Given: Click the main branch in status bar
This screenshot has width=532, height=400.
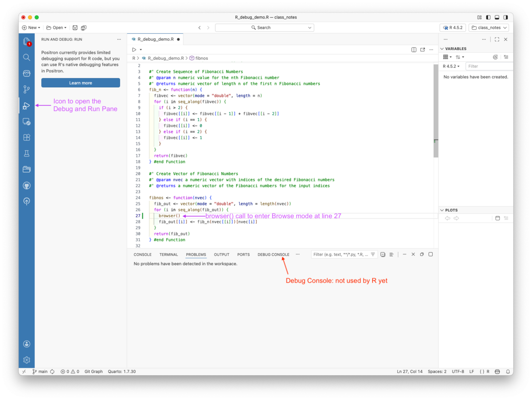Looking at the screenshot, I should click(40, 372).
